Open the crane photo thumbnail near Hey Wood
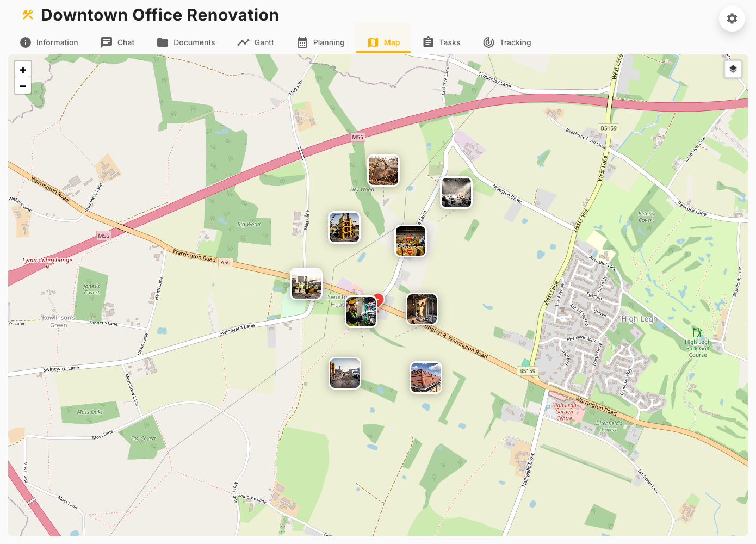Screen dimensions: 756x544 (383, 170)
